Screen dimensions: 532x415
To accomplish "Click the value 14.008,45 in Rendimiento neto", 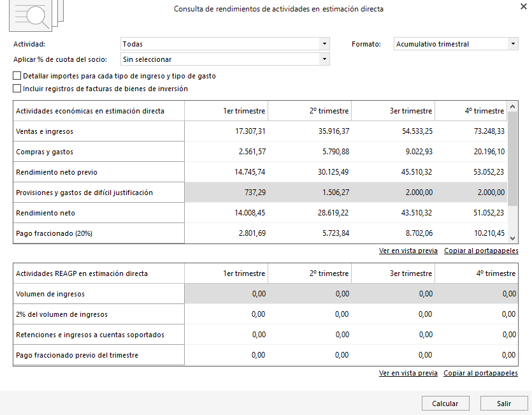I will 250,212.
